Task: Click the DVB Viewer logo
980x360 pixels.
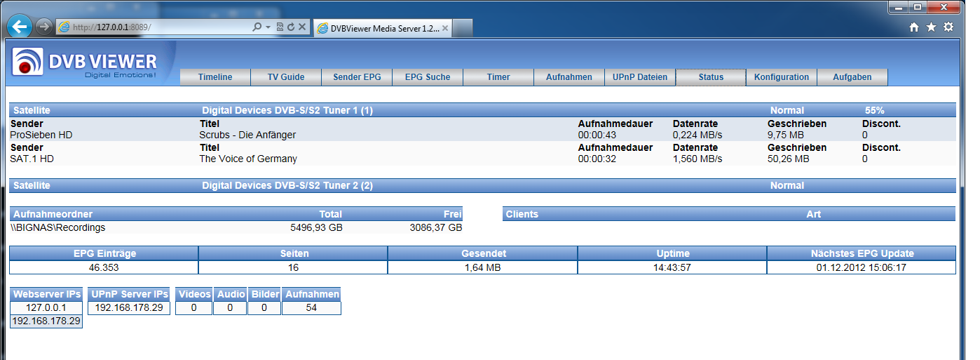Action: 85,63
